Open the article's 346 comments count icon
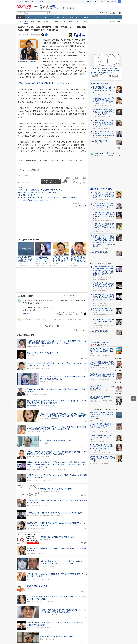Image resolution: width=138 pixels, height=644 pixels. pos(33,35)
